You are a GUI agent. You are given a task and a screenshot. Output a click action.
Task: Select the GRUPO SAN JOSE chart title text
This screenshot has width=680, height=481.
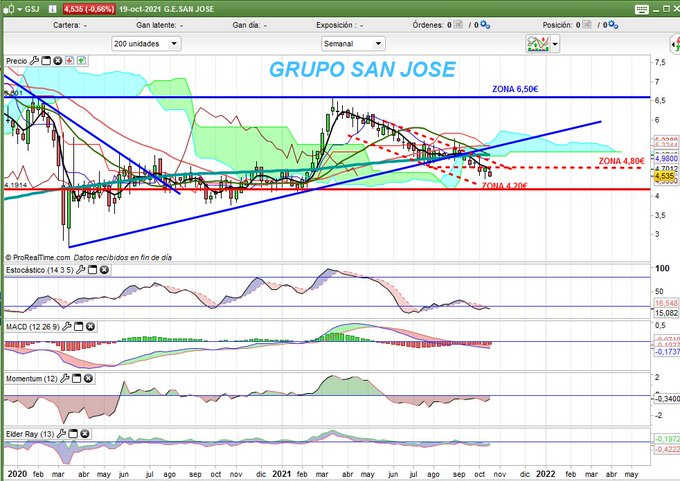point(362,69)
